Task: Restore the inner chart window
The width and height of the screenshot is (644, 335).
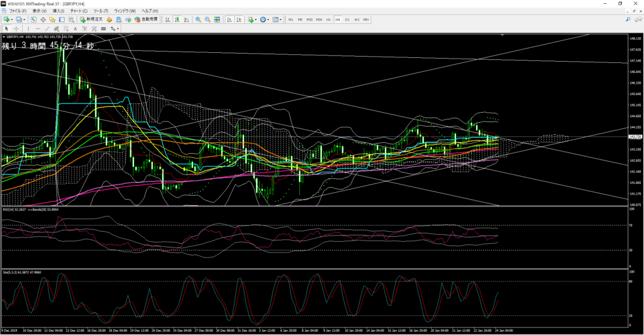Action: (x=635, y=11)
